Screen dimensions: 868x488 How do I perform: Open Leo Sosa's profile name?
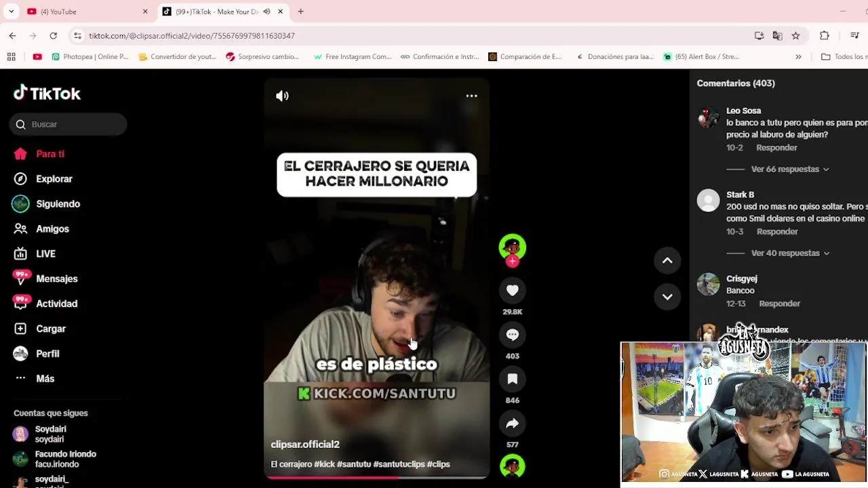click(743, 110)
